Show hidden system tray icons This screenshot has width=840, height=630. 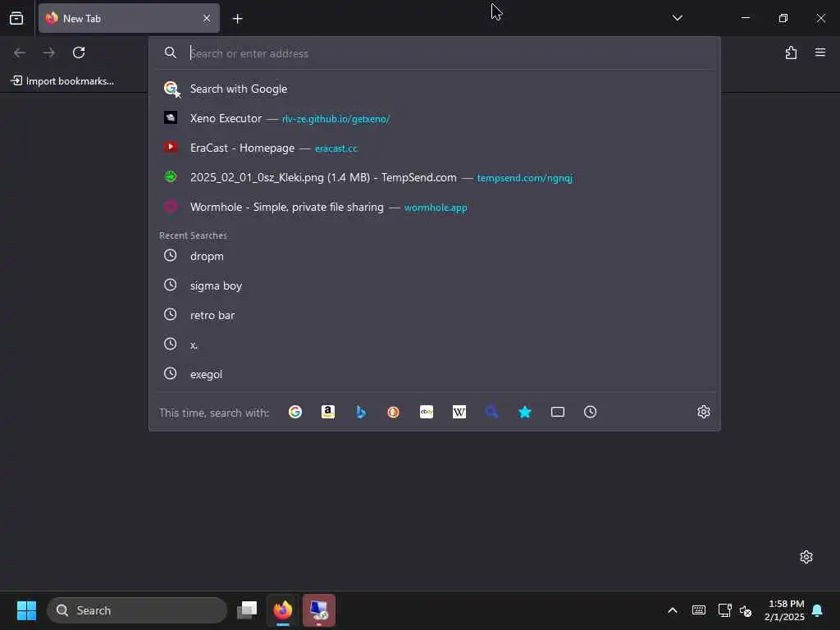click(x=673, y=610)
